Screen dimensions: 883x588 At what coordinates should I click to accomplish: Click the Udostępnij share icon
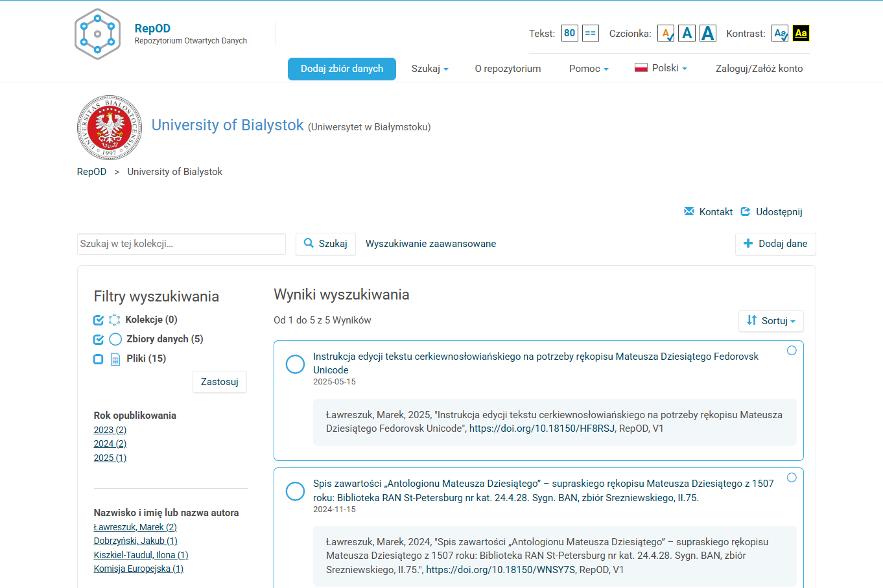746,211
